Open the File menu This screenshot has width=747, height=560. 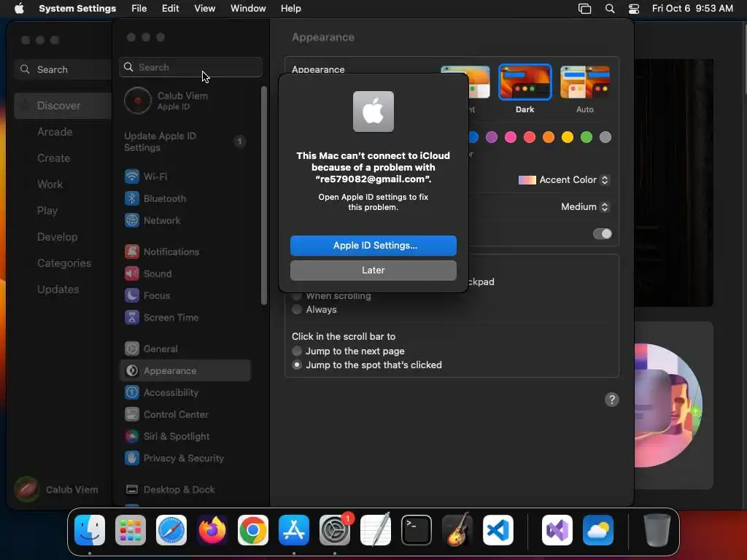click(x=139, y=9)
